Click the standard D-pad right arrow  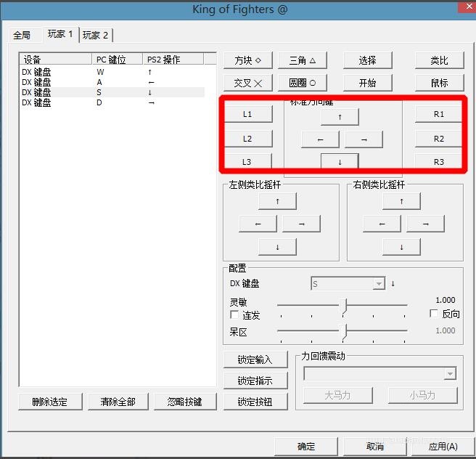tap(364, 139)
